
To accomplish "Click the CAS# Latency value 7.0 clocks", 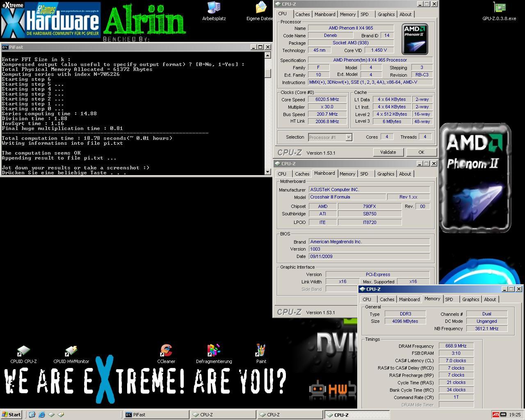I will [x=456, y=361].
